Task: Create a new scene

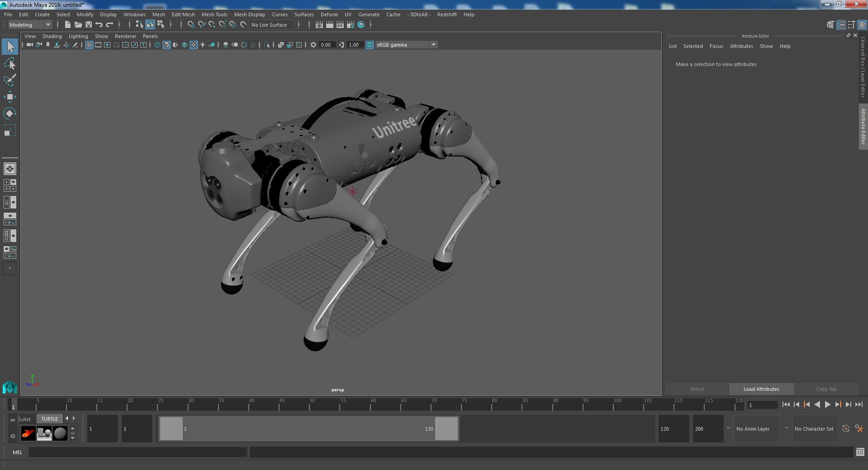Action: 67,25
